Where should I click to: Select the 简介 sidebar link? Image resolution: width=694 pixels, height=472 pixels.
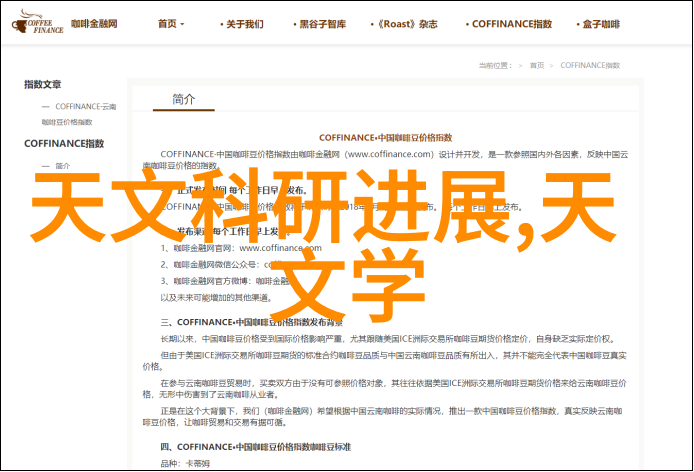(x=62, y=166)
